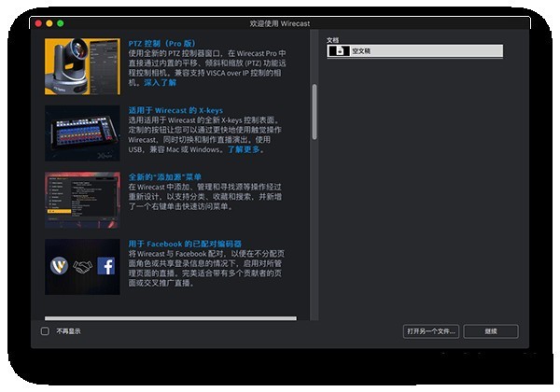
Task: Enable the 不再显示 checkbox
Action: (45, 331)
